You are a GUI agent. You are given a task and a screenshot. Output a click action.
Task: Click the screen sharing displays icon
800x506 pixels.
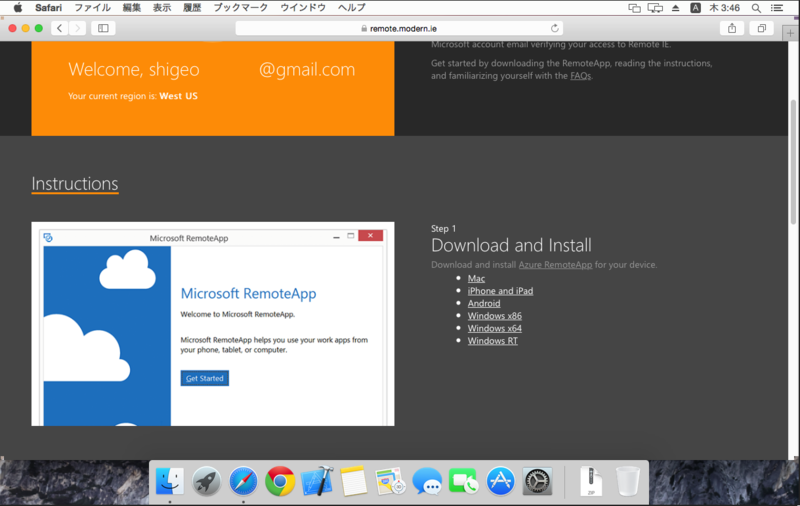pyautogui.click(x=655, y=8)
